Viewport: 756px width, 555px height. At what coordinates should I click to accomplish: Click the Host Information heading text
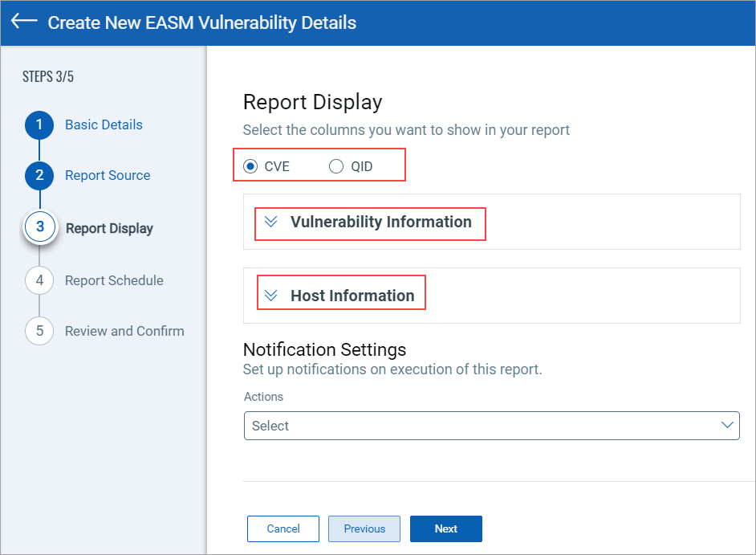click(x=352, y=296)
